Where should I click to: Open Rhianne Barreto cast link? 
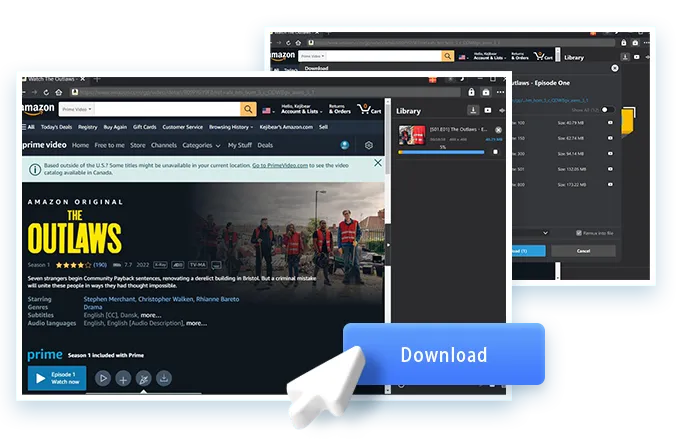point(217,299)
